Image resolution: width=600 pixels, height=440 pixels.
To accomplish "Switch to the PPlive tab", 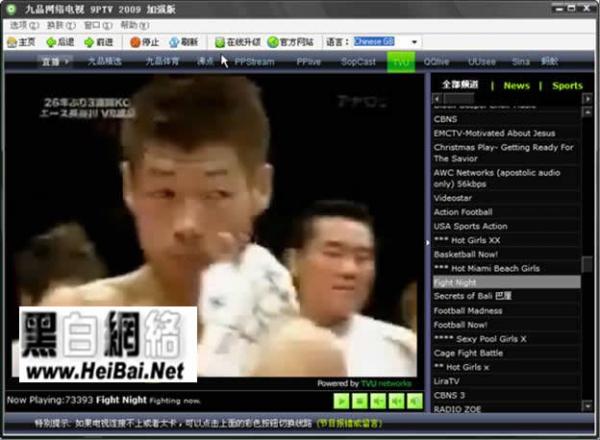I will 308,62.
